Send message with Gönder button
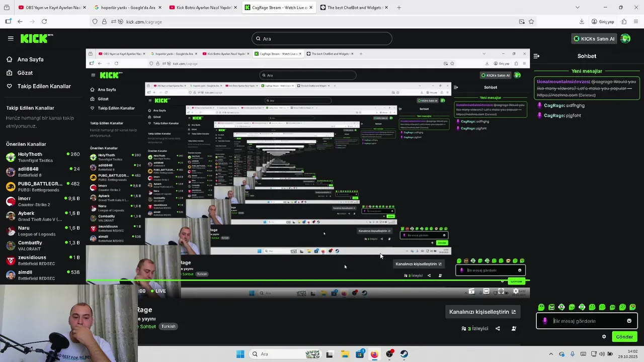644x362 pixels. 624,337
